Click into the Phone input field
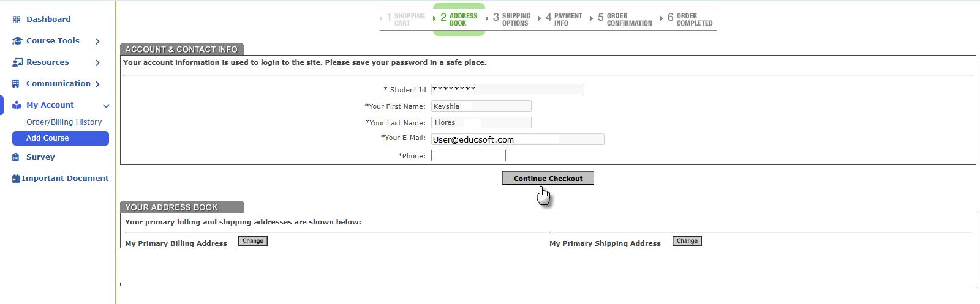The image size is (980, 304). coord(468,156)
